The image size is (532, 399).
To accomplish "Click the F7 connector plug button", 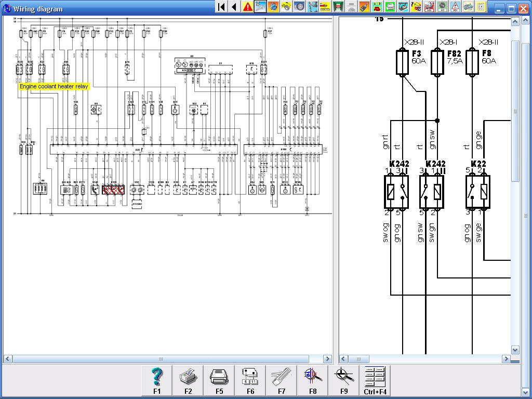I will pyautogui.click(x=282, y=381).
